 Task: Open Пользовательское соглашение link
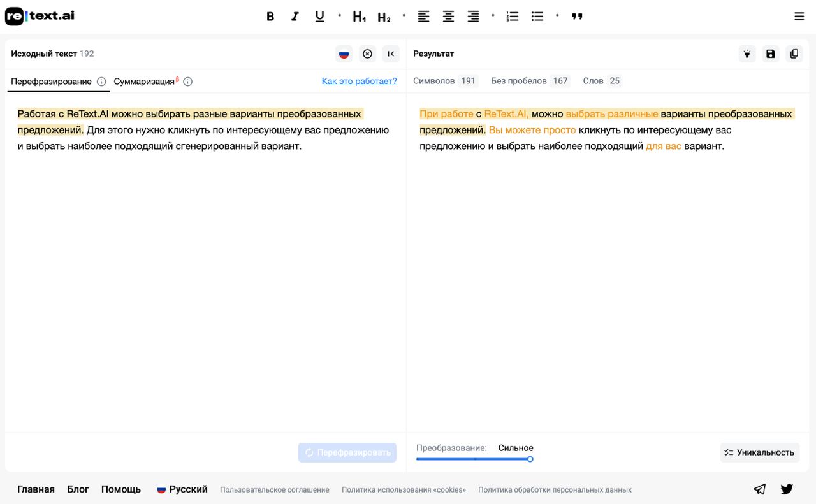(275, 490)
